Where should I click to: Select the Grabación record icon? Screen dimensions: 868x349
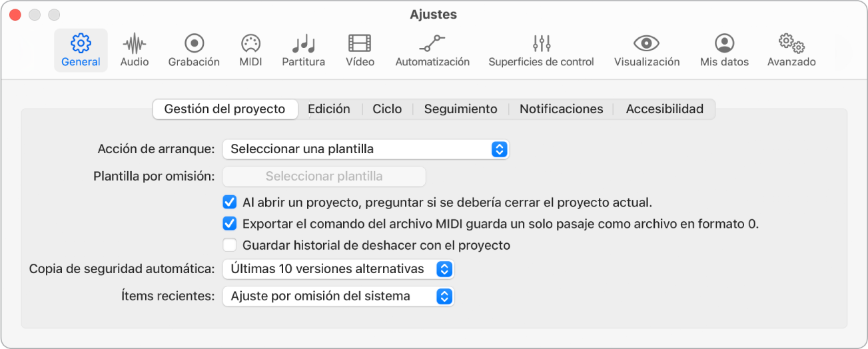(194, 51)
